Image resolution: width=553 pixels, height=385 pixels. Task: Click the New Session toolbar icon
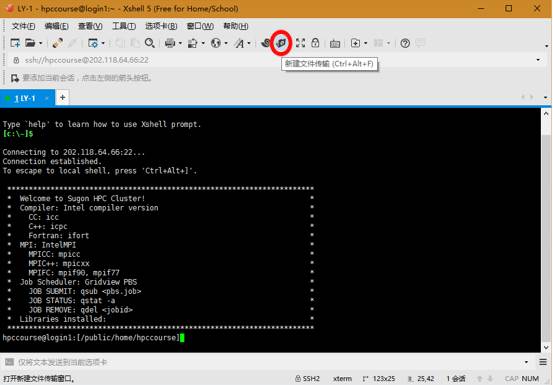[15, 43]
